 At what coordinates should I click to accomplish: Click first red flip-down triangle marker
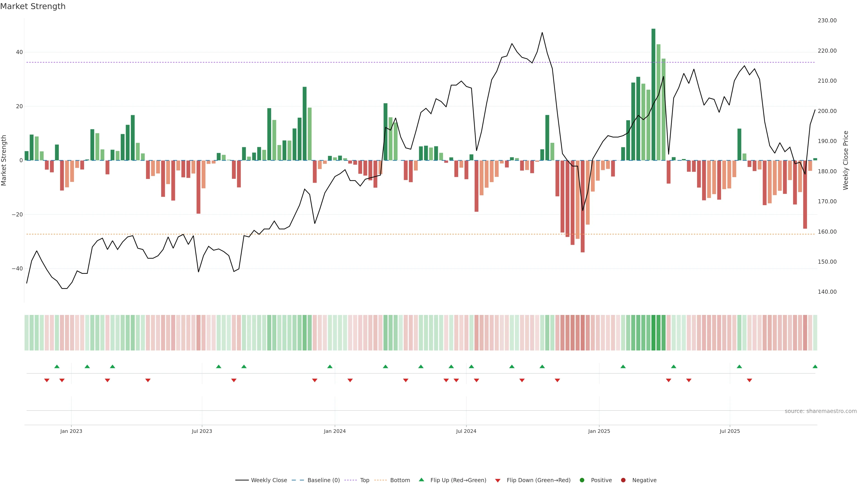point(47,380)
